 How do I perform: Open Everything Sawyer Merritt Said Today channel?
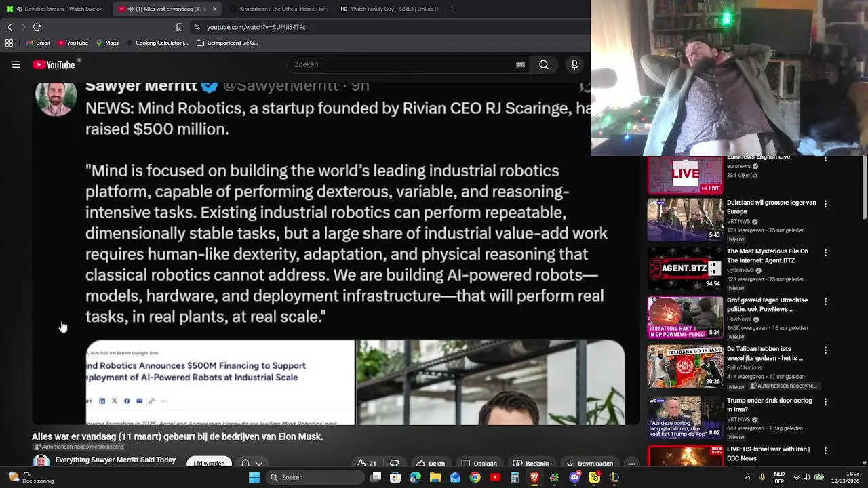click(x=115, y=460)
